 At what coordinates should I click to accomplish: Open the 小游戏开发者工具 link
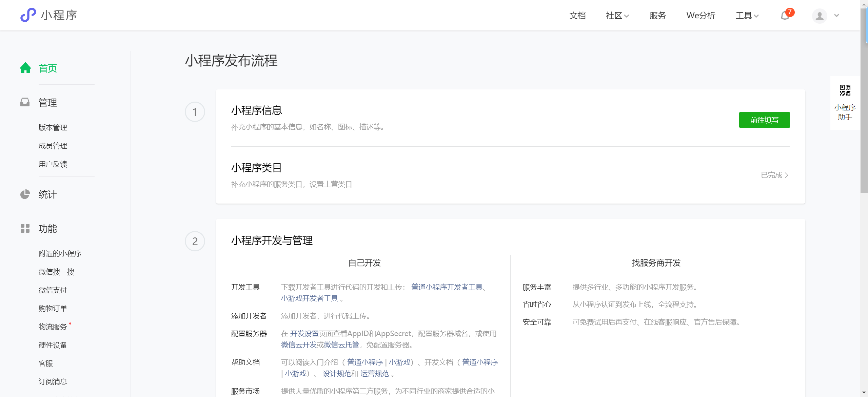pos(309,298)
